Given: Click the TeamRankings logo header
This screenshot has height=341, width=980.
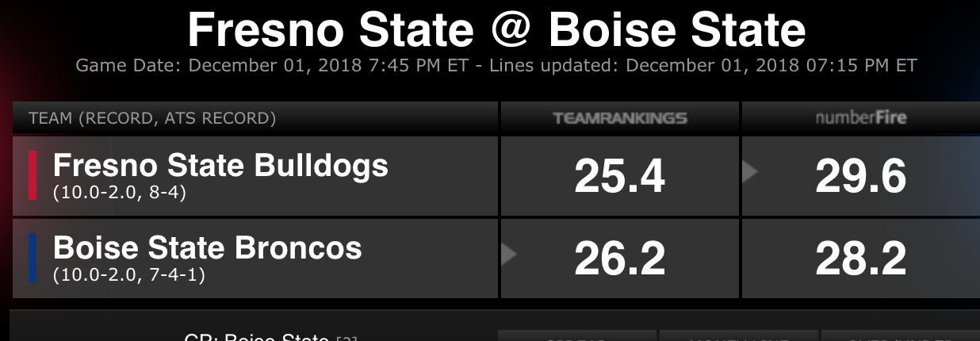Looking at the screenshot, I should click(620, 118).
